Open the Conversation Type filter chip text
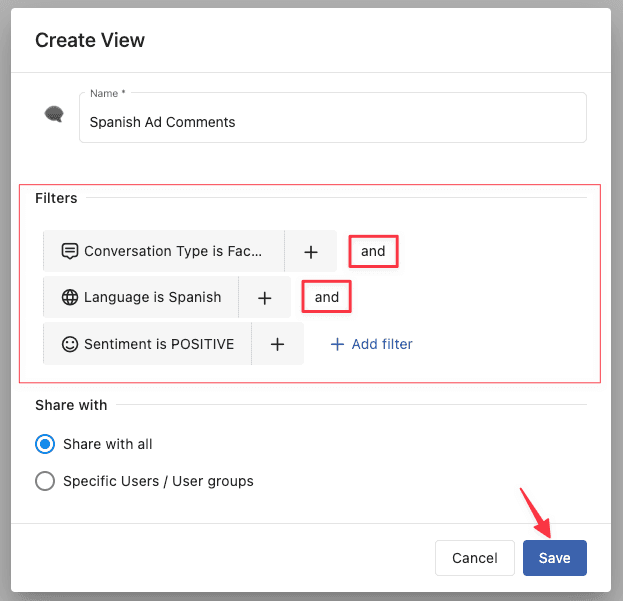Screen dimensions: 623x601 point(173,251)
